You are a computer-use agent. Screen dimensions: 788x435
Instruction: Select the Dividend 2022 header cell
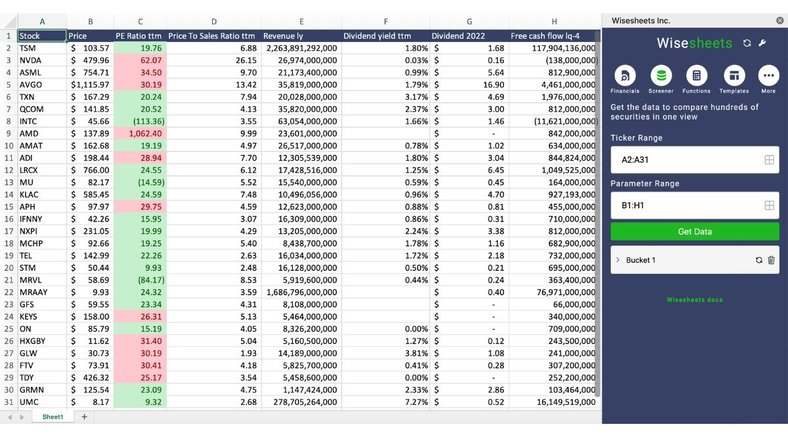[469, 36]
